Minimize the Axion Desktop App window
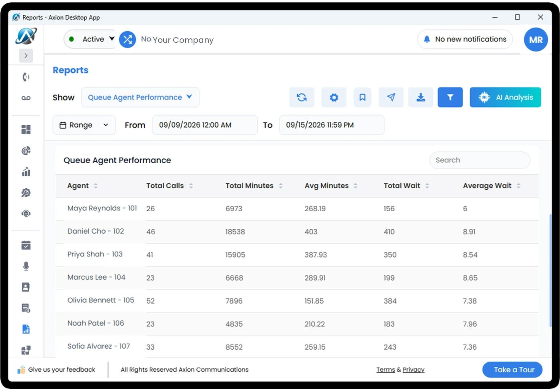The width and height of the screenshot is (560, 392). 495,17
